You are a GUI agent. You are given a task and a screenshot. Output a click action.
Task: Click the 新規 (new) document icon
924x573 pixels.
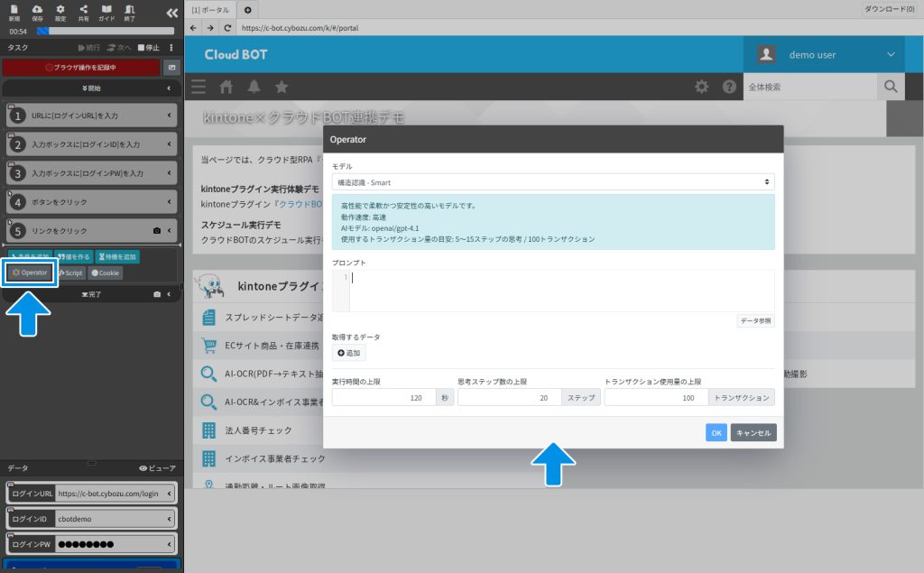[14, 13]
